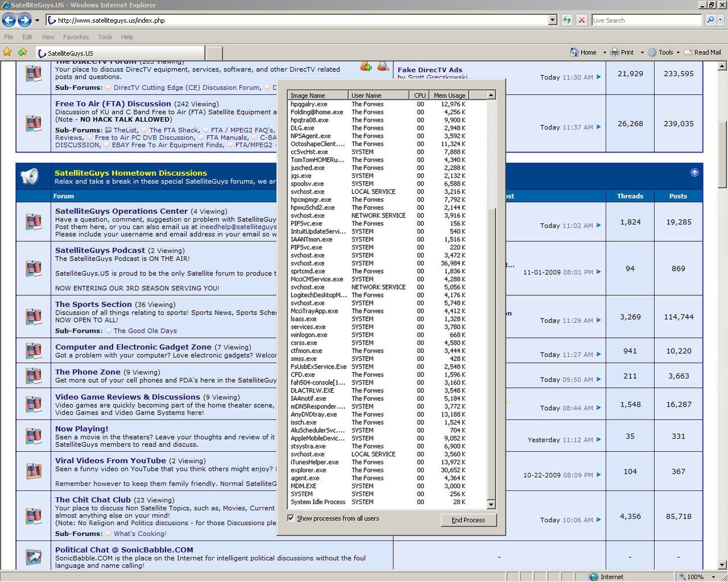The image size is (728, 582).
Task: Open the File menu
Action: pyautogui.click(x=9, y=37)
